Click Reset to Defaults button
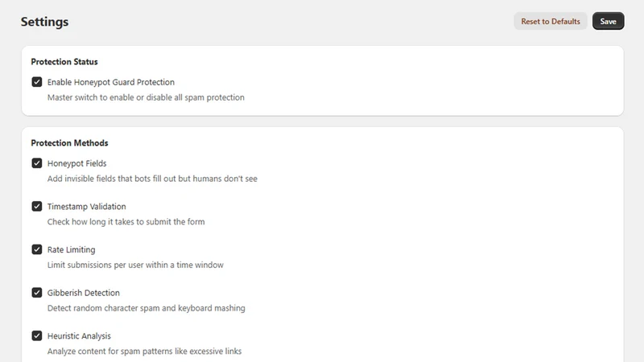The width and height of the screenshot is (644, 362). pos(551,22)
